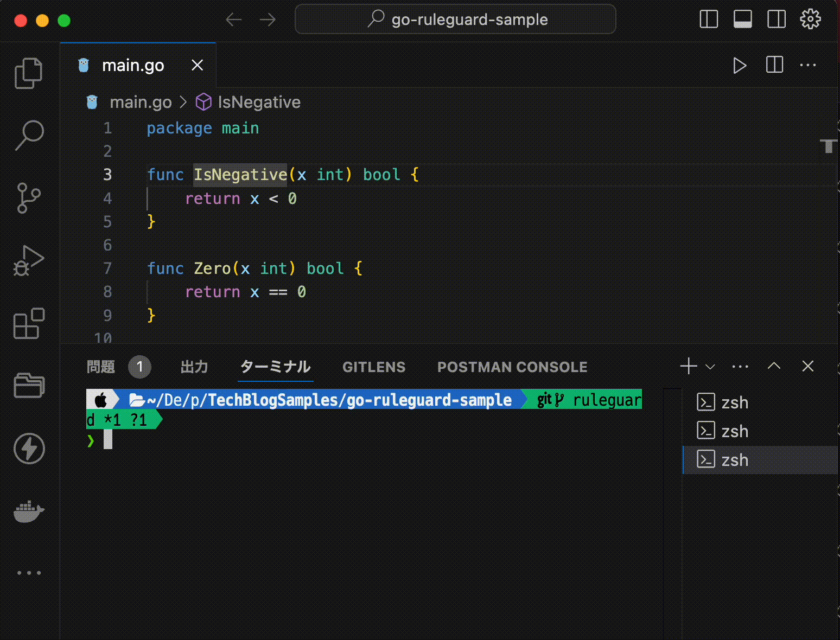840x640 pixels.
Task: Select the main.go editor tab
Action: tap(138, 65)
